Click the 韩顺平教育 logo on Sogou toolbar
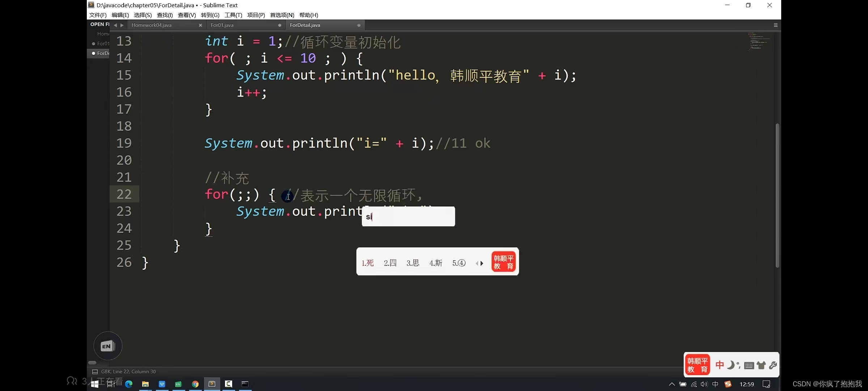The image size is (868, 391). point(697,365)
